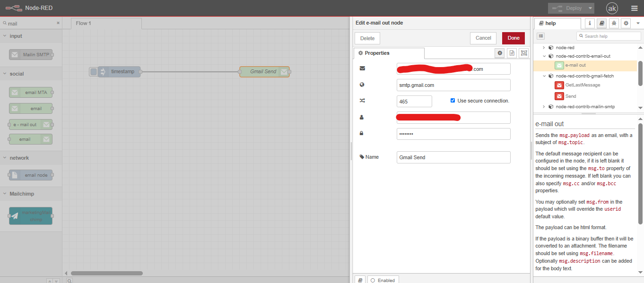Image resolution: width=644 pixels, height=283 pixels.
Task: Open the Deploy options dropdown arrow
Action: click(591, 9)
